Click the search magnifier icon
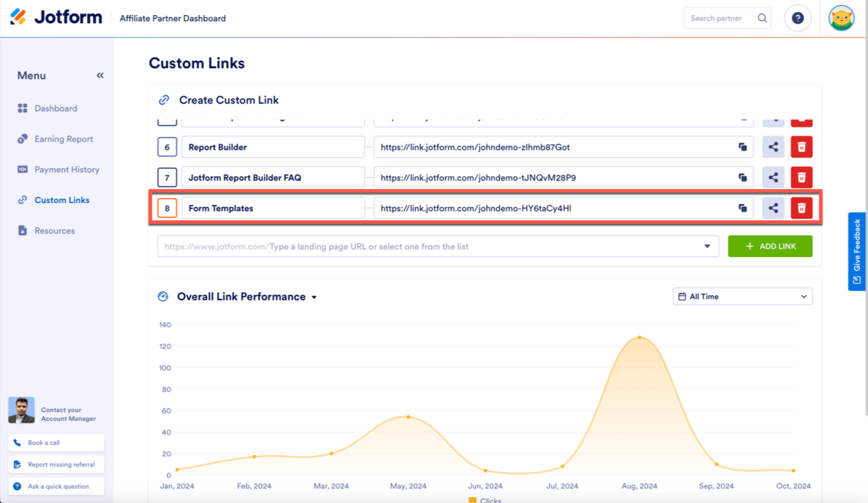Screen dimensions: 868x503 (763, 18)
